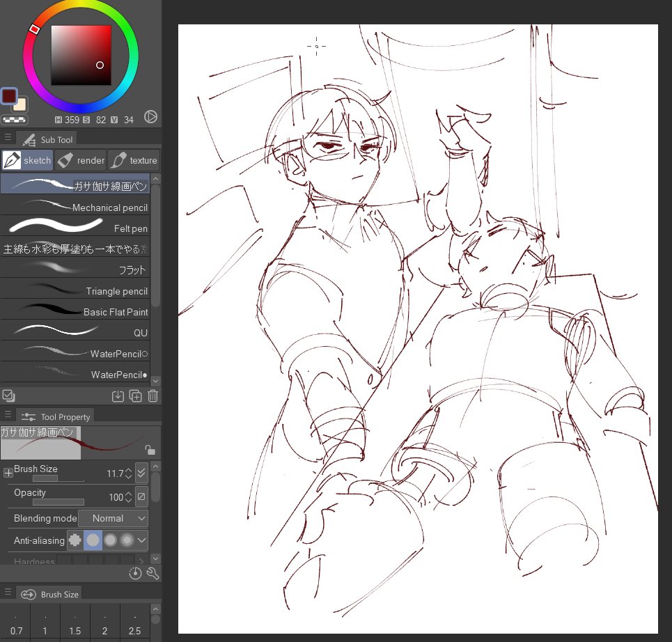Select the Brush Size palette tab

(49, 594)
